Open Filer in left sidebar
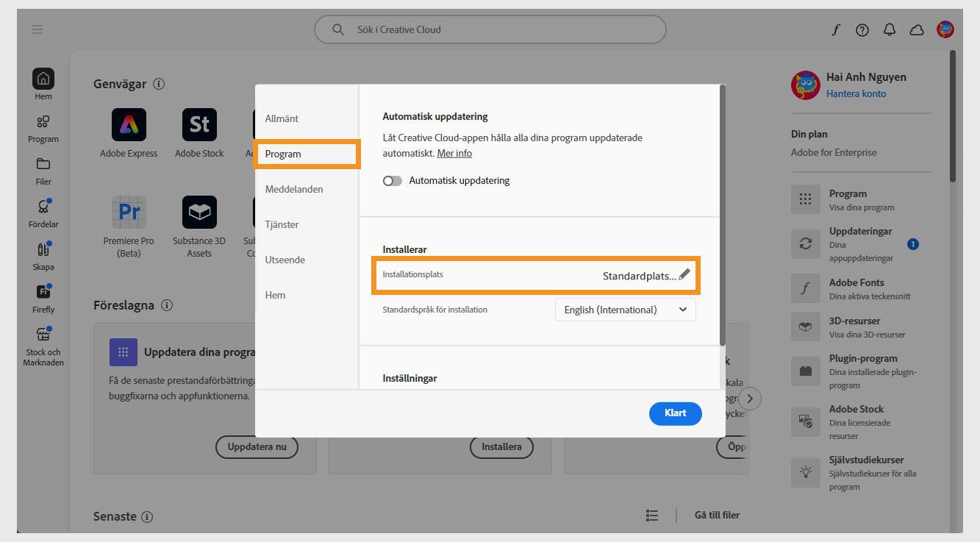Screen dimensions: 980x542 point(43,171)
